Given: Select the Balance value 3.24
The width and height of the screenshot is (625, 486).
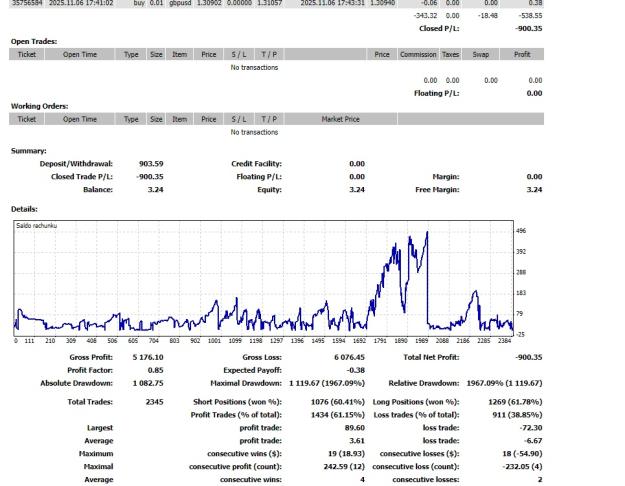Looking at the screenshot, I should pos(155,189).
